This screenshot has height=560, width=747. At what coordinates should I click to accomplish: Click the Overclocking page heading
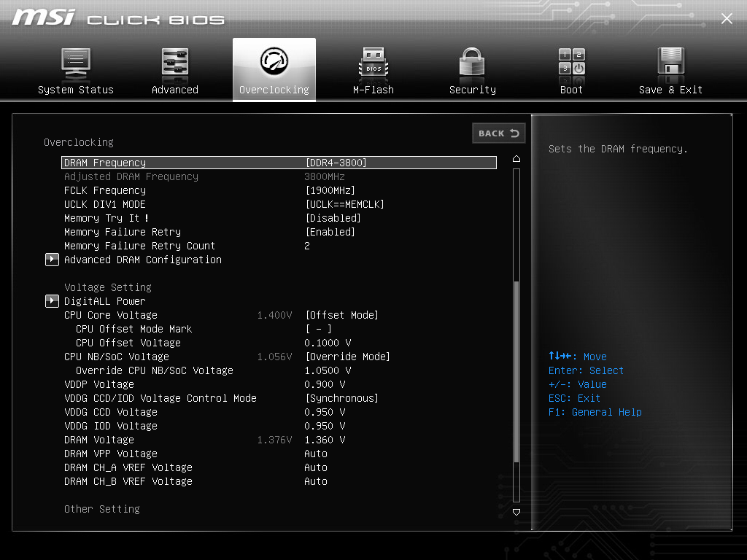79,142
